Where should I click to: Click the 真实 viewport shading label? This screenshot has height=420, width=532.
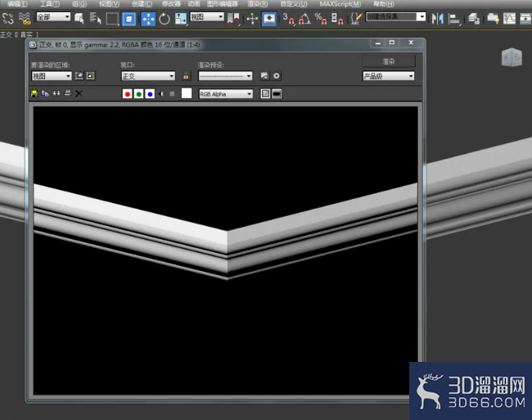26,34
